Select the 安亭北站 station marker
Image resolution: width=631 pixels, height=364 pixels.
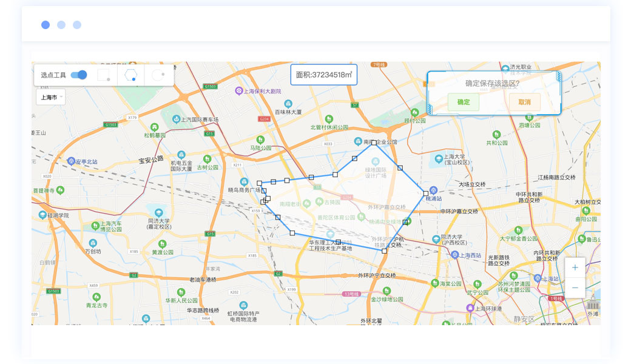[x=71, y=161]
